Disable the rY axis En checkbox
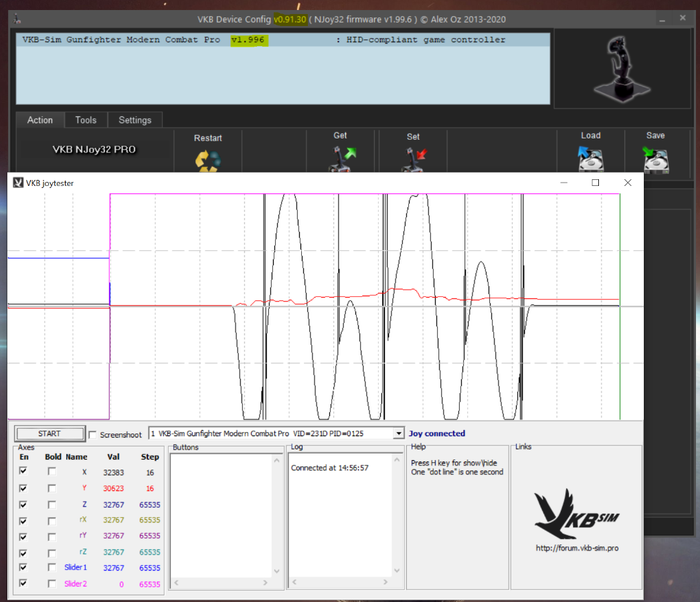This screenshot has width=700, height=602. coord(23,537)
